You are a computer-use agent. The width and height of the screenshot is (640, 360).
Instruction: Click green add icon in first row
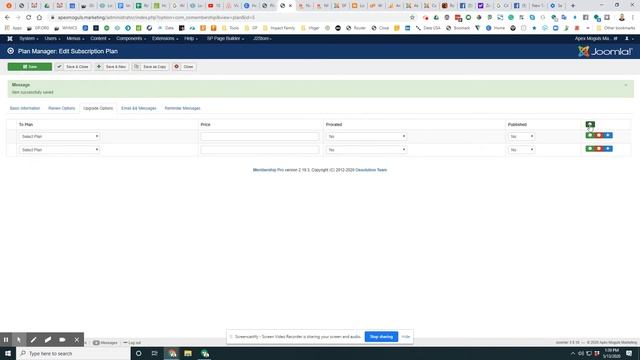pyautogui.click(x=590, y=135)
